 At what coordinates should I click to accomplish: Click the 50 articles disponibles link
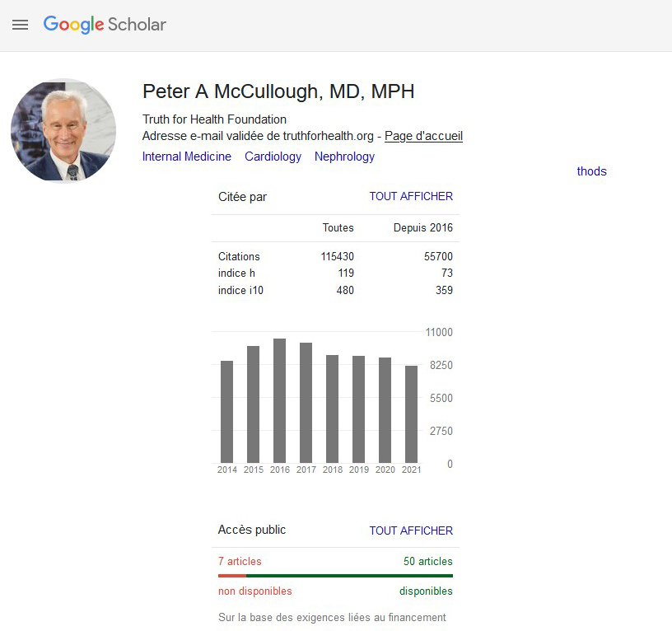pyautogui.click(x=427, y=561)
